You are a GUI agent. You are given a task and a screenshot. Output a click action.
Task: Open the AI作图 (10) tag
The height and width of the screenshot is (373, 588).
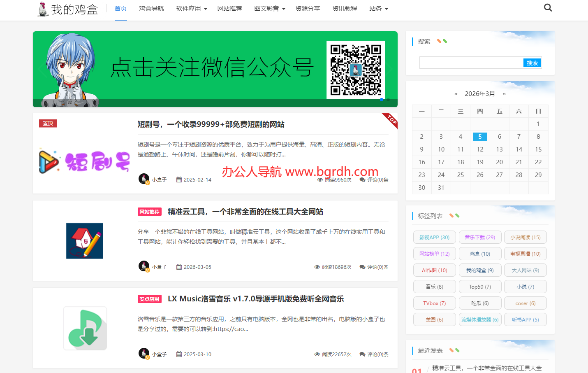click(435, 270)
